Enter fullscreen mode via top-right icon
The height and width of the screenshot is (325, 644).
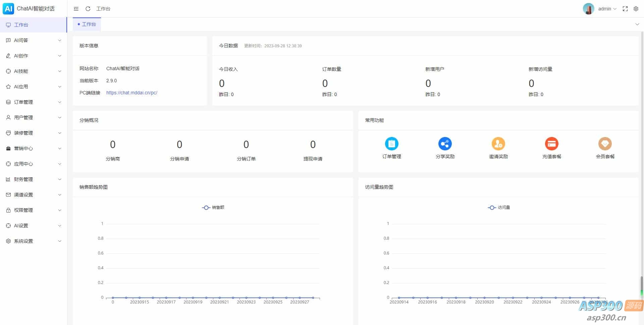[x=625, y=9]
